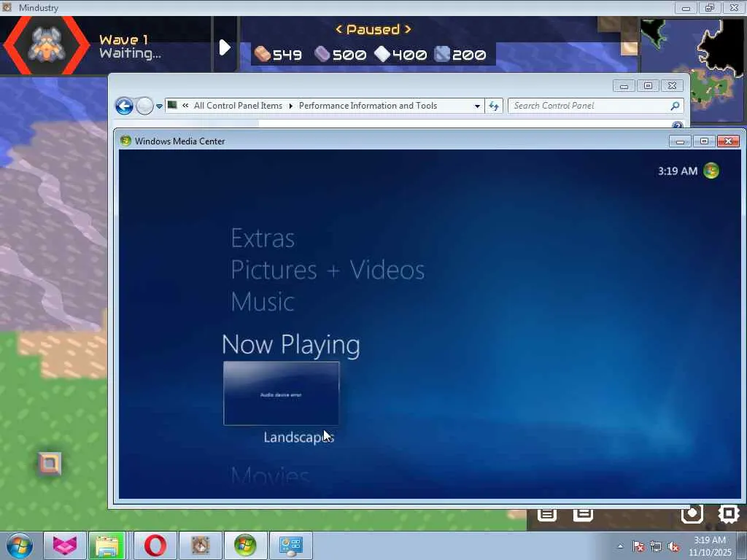This screenshot has height=560, width=747.
Task: Switch to Control Panel taskbar button
Action: [290, 545]
